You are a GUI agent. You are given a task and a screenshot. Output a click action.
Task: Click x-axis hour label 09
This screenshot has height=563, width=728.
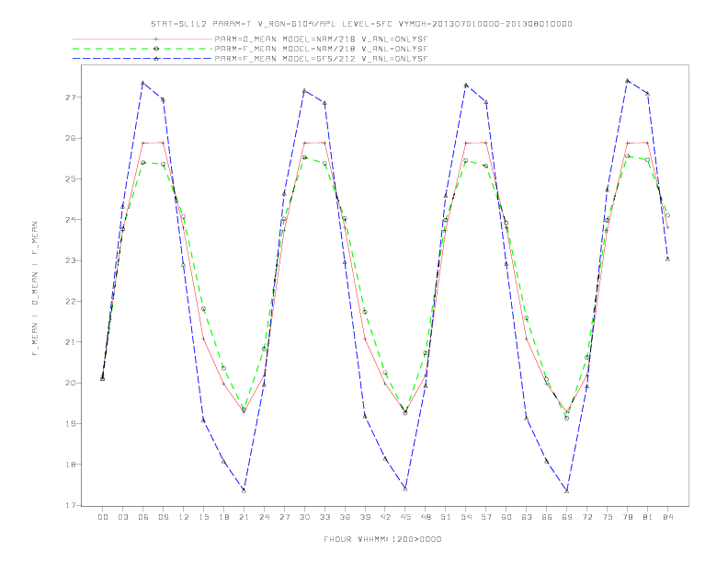[164, 517]
